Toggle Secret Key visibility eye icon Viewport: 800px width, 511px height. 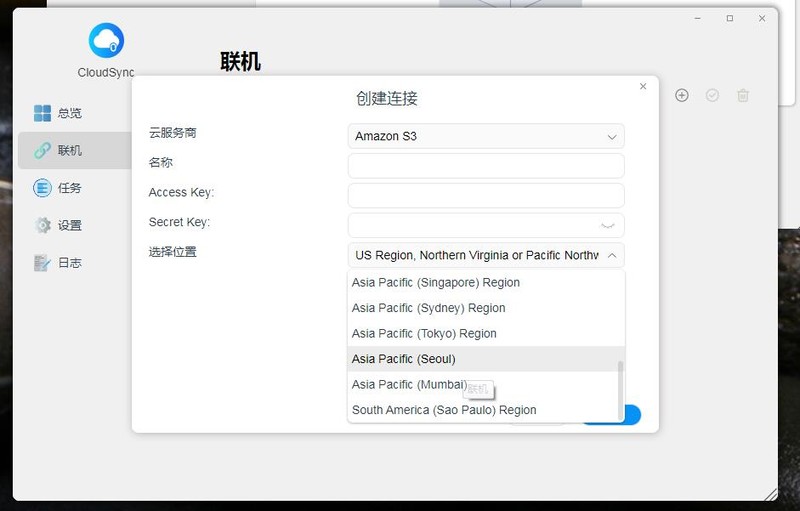(608, 225)
